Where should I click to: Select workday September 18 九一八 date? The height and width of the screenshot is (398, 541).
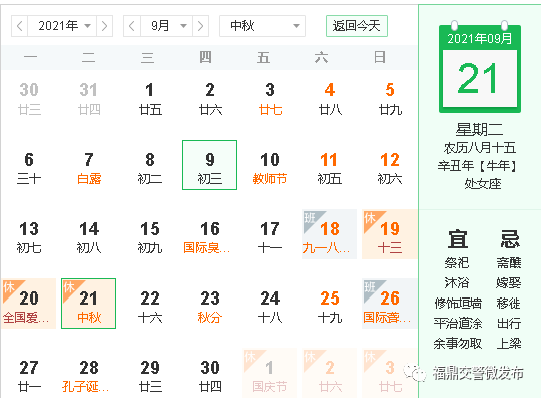coord(329,234)
